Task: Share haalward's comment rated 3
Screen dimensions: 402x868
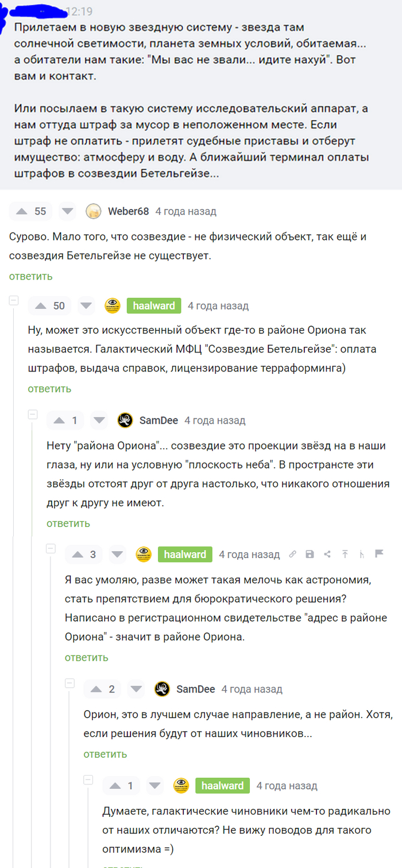Action: 327,554
